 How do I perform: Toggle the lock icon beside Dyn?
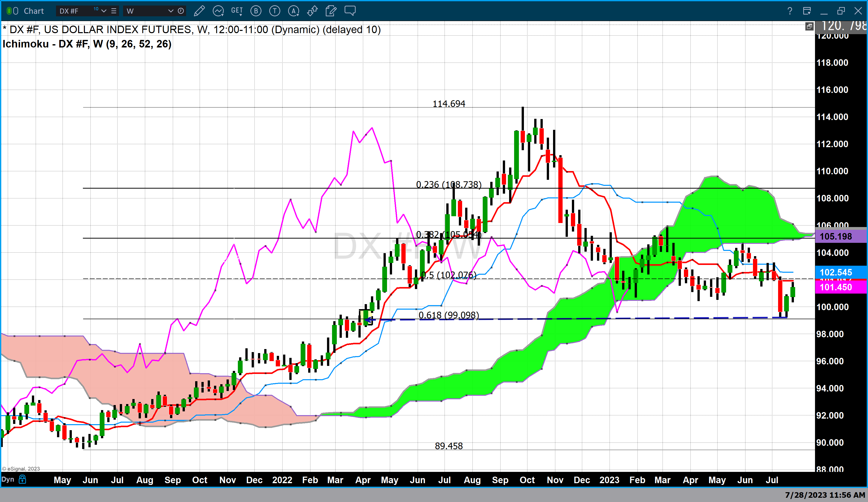22,479
